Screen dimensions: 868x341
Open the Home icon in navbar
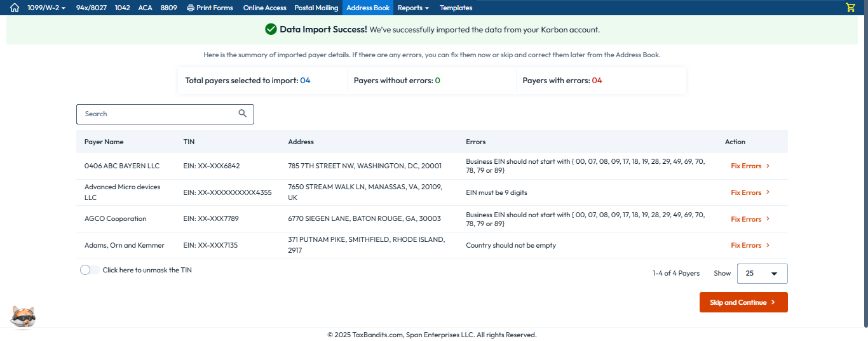point(15,8)
